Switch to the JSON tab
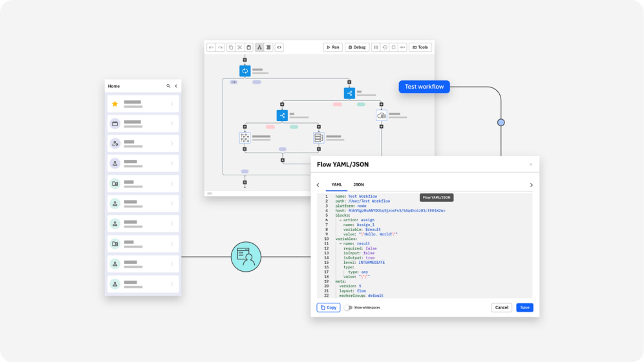The width and height of the screenshot is (644, 362). coord(358,184)
